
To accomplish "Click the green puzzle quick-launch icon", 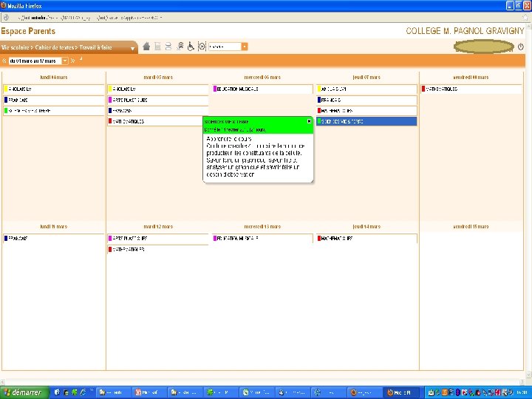I will [75, 392].
